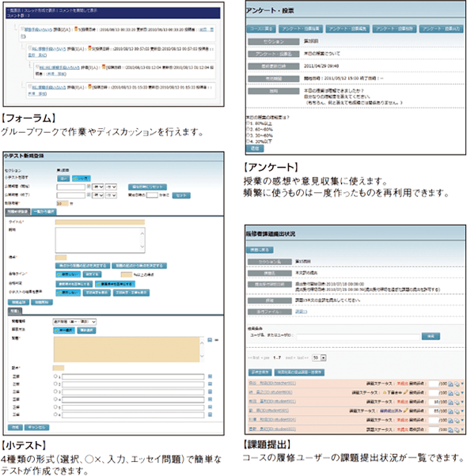This screenshot has height=476, width=467.
Task: Expand arrow menu in student001 row
Action: coord(462,402)
